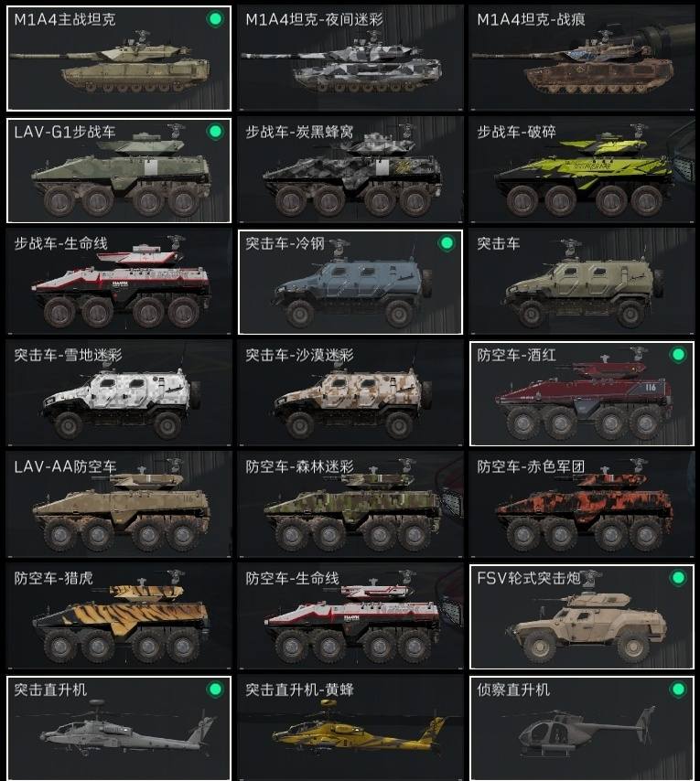The height and width of the screenshot is (781, 700).
Task: Select the 突击车-雪地迷彩 snow camo
Action: click(x=119, y=393)
